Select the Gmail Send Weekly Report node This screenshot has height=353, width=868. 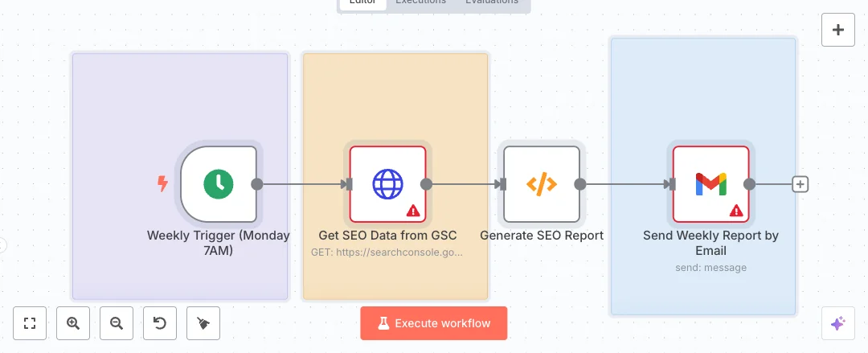[710, 184]
